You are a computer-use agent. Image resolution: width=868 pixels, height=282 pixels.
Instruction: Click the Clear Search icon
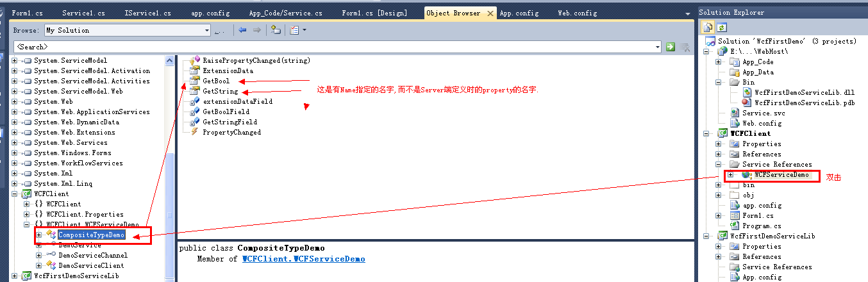pyautogui.click(x=685, y=47)
